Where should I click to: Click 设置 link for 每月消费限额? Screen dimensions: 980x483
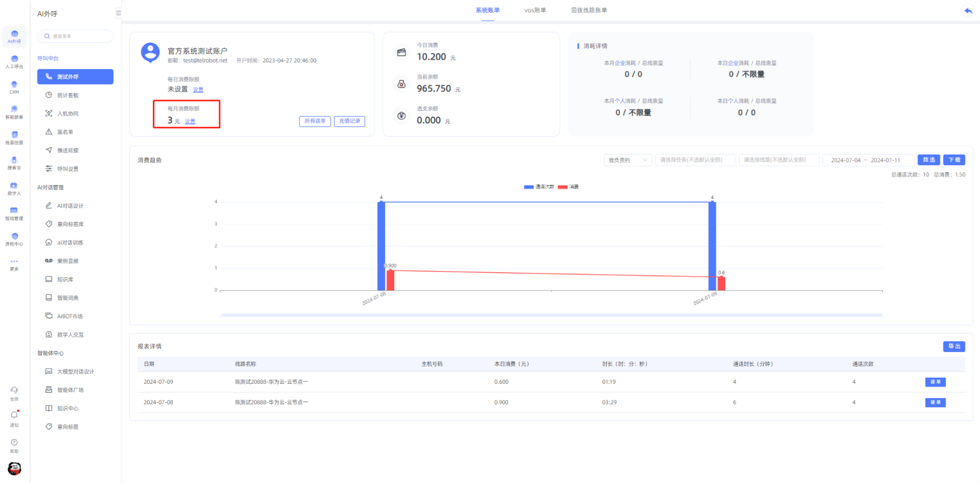pos(190,121)
